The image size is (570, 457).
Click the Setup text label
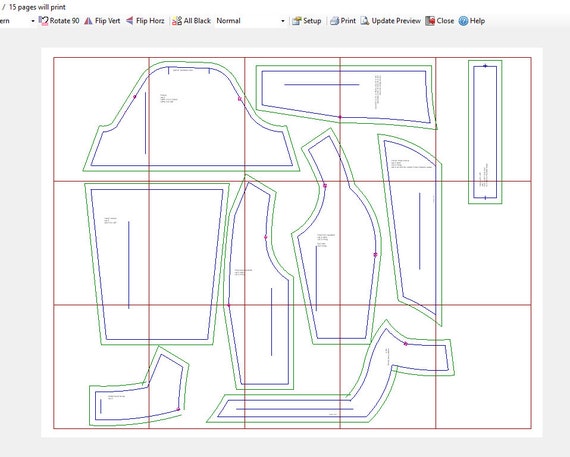[312, 21]
